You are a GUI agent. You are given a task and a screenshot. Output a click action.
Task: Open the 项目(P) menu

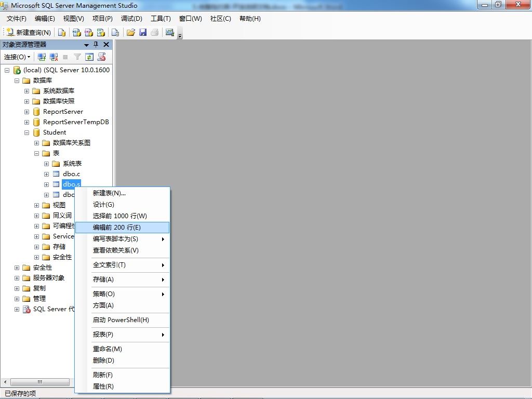click(102, 19)
